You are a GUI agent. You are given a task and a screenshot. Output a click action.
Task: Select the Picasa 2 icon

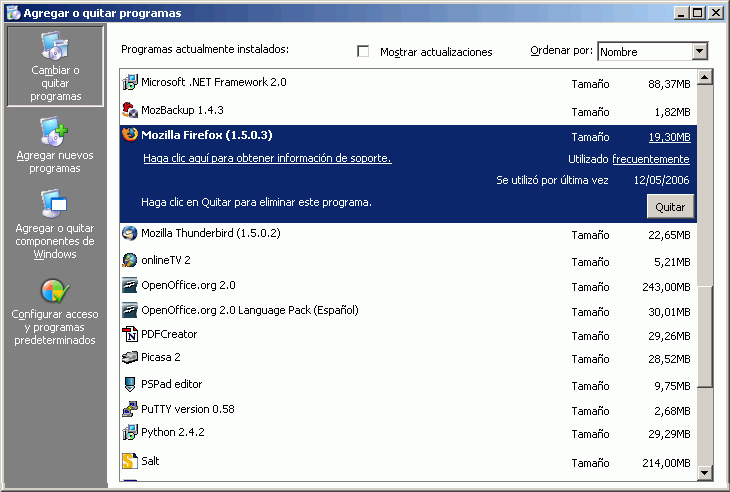(129, 358)
